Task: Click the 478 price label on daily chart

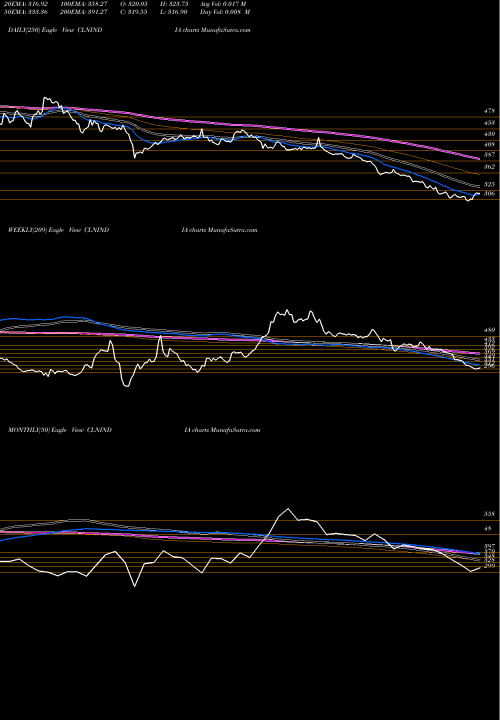Action: (x=489, y=111)
